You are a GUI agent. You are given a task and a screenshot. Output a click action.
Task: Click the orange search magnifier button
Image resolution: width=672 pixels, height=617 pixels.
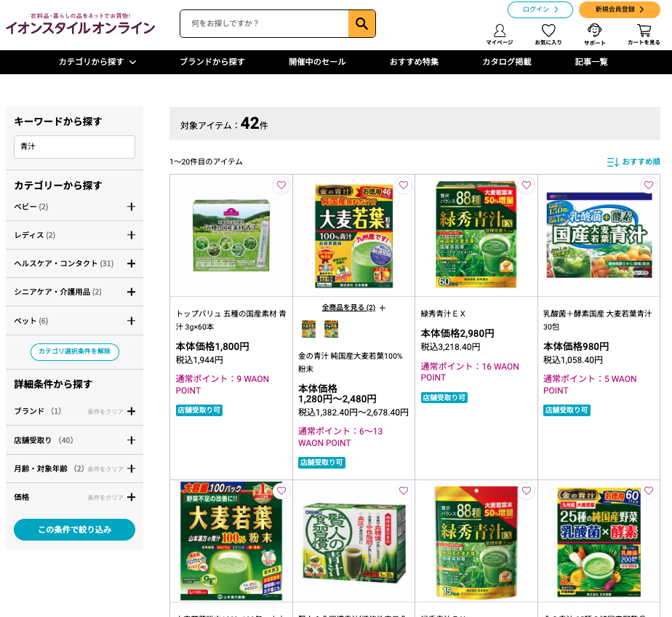pyautogui.click(x=361, y=23)
